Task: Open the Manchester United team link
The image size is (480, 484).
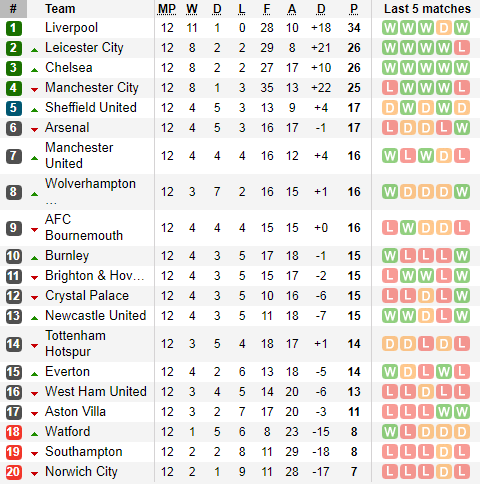Action: point(79,156)
